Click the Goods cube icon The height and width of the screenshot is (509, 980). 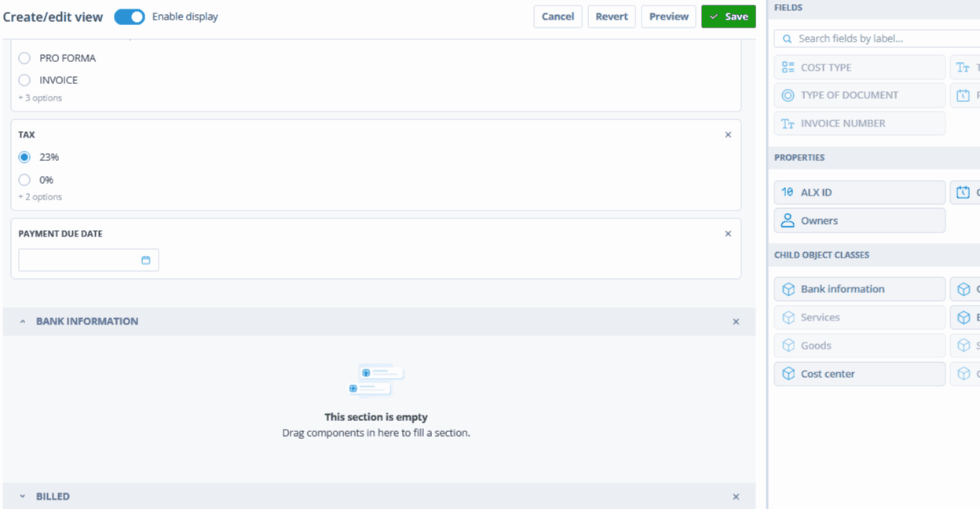788,346
